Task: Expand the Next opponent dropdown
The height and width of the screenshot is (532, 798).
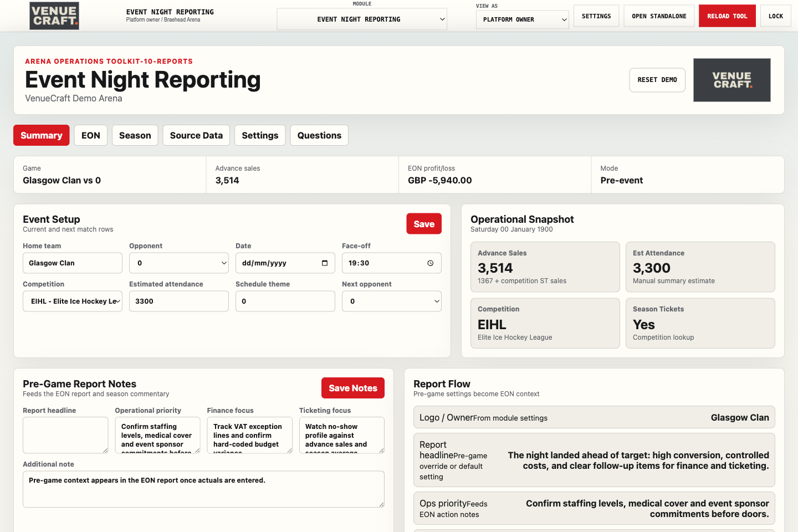Action: 392,301
